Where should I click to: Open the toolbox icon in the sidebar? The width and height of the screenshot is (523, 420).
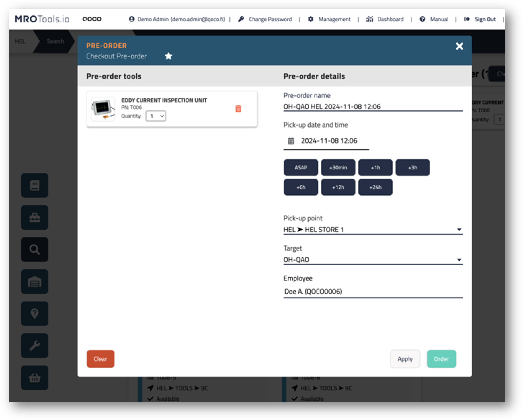click(x=34, y=218)
